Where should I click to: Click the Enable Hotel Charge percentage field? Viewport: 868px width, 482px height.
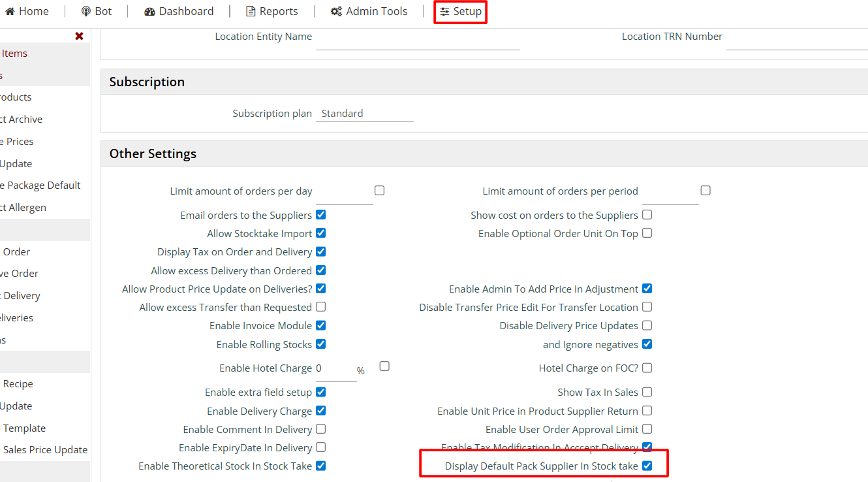click(x=335, y=369)
